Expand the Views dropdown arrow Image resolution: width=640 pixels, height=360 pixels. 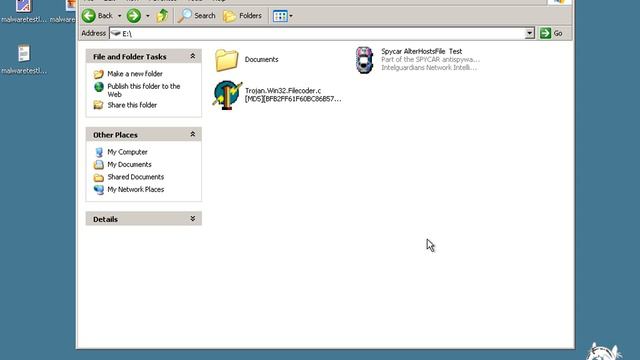tap(291, 16)
